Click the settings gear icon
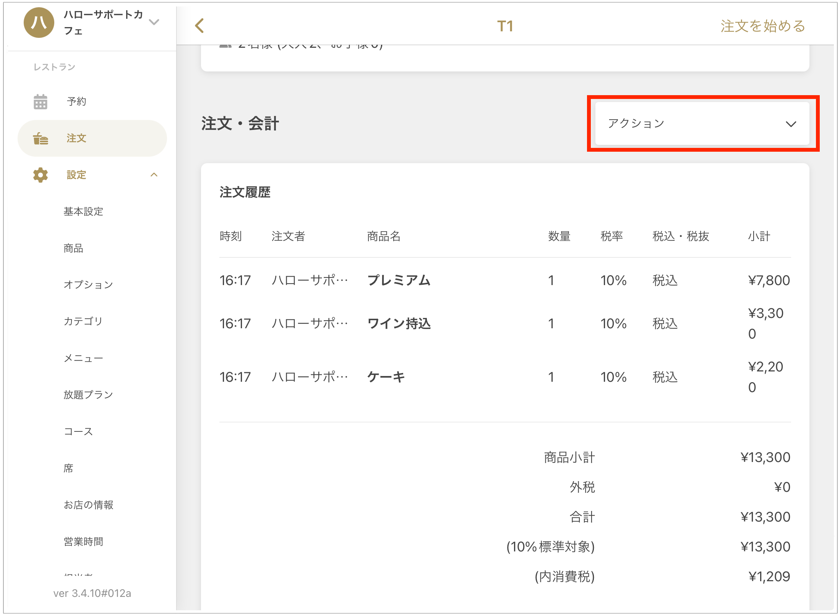Screen dimensions: 840x616 click(x=40, y=175)
